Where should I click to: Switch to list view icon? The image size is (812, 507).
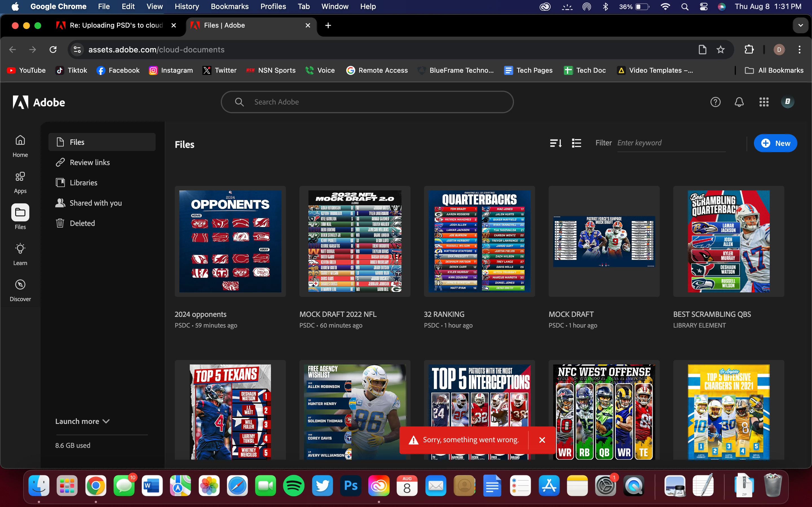click(577, 143)
